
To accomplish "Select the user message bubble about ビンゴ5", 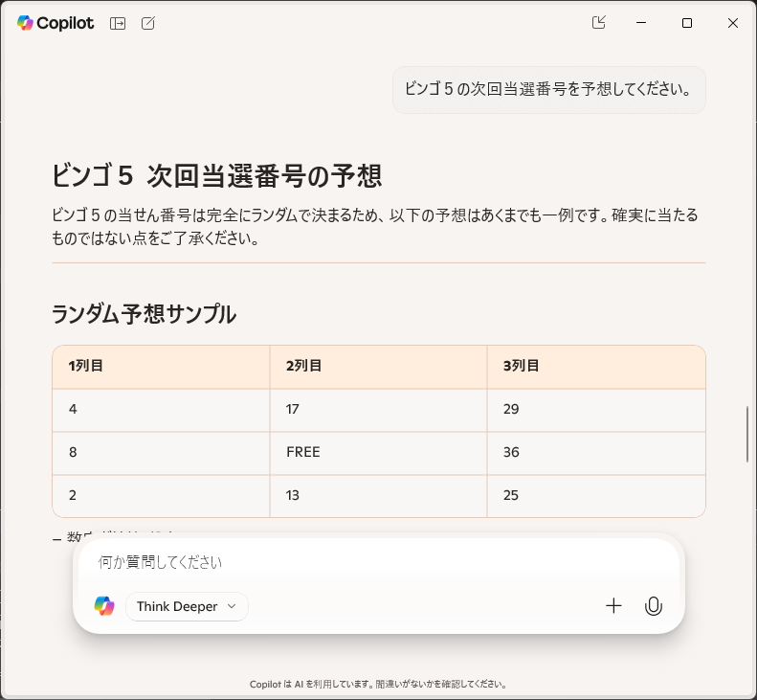I will tap(549, 90).
